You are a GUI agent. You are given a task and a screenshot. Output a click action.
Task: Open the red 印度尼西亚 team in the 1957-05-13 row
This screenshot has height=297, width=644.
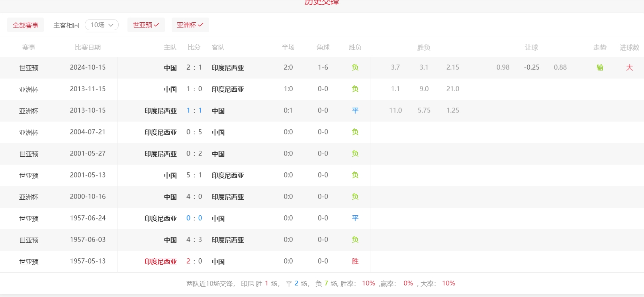(161, 262)
